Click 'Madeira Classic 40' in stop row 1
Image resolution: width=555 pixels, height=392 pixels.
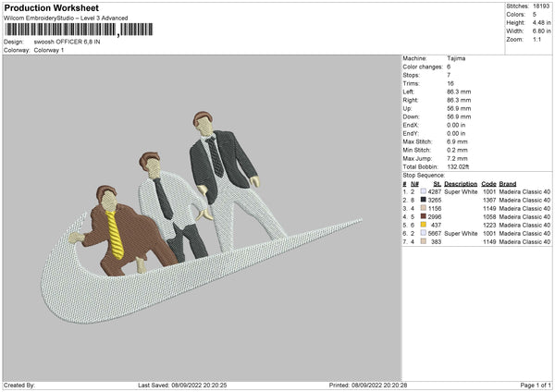pyautogui.click(x=524, y=191)
